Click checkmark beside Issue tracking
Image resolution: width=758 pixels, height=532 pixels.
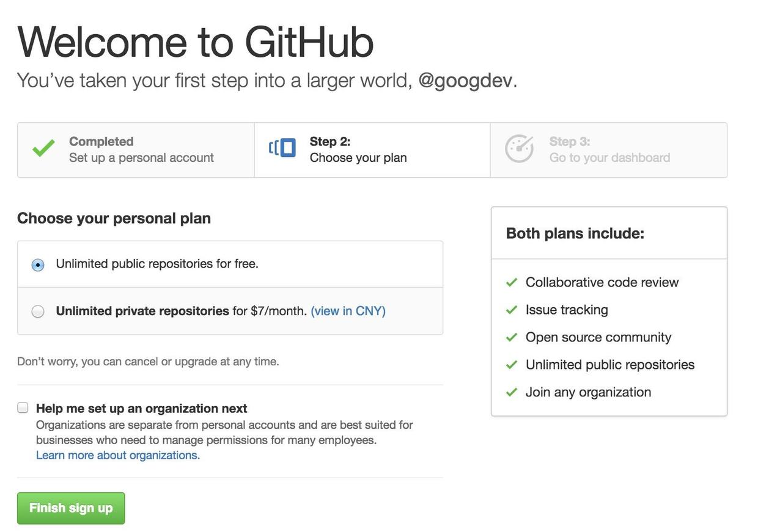512,310
